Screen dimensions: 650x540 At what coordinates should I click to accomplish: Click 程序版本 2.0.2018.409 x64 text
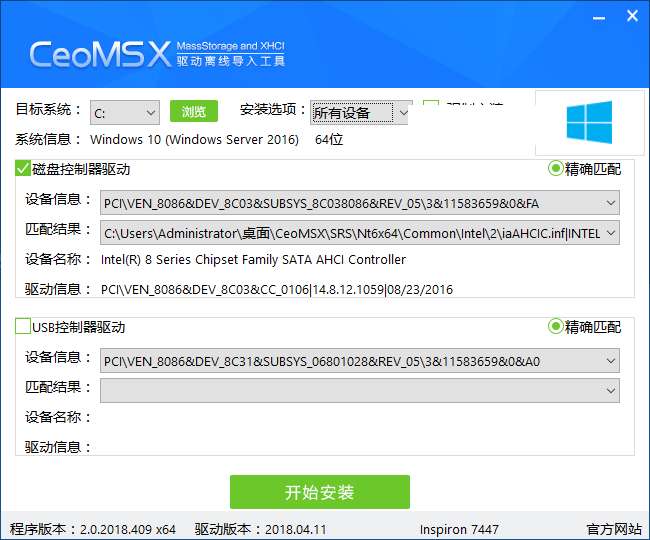click(93, 529)
